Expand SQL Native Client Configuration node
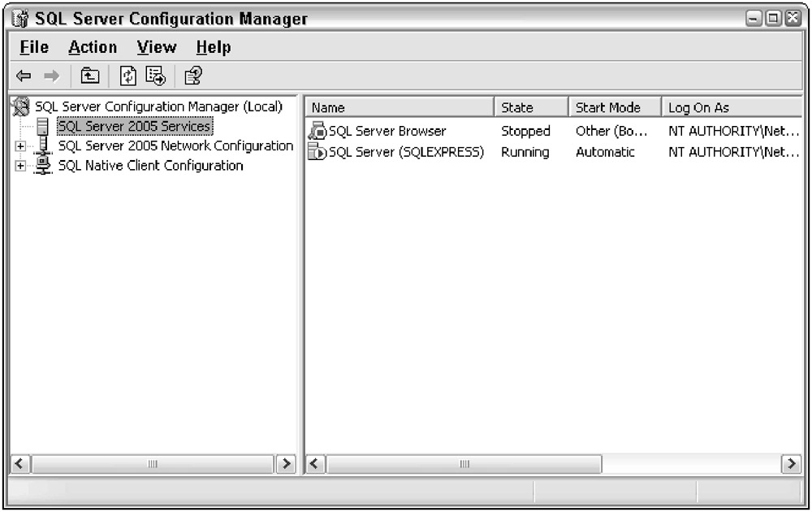Image resolution: width=812 pixels, height=512 pixels. click(x=20, y=166)
